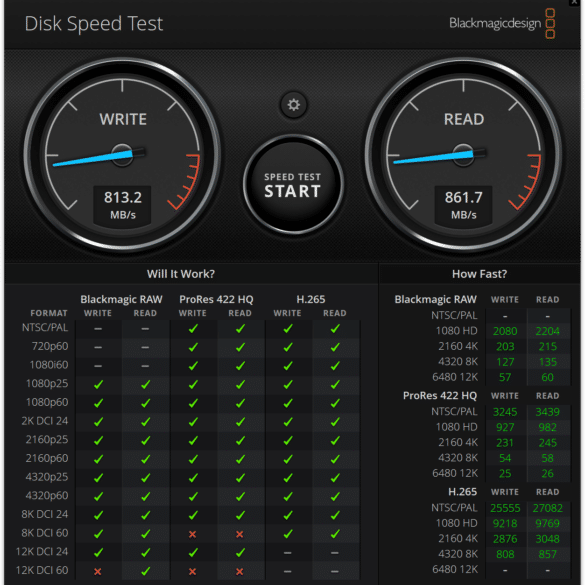585x585 pixels.
Task: Click H.265 header in Will It Work table
Action: [311, 299]
